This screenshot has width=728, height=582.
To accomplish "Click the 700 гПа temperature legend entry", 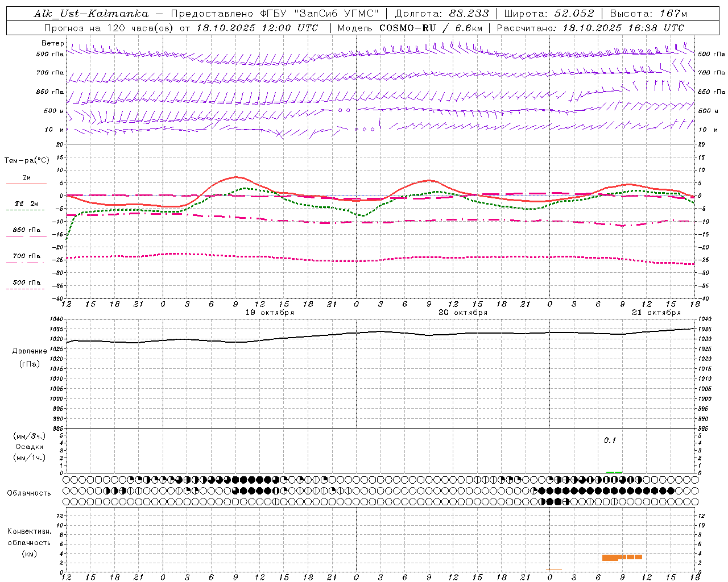I will (x=27, y=256).
